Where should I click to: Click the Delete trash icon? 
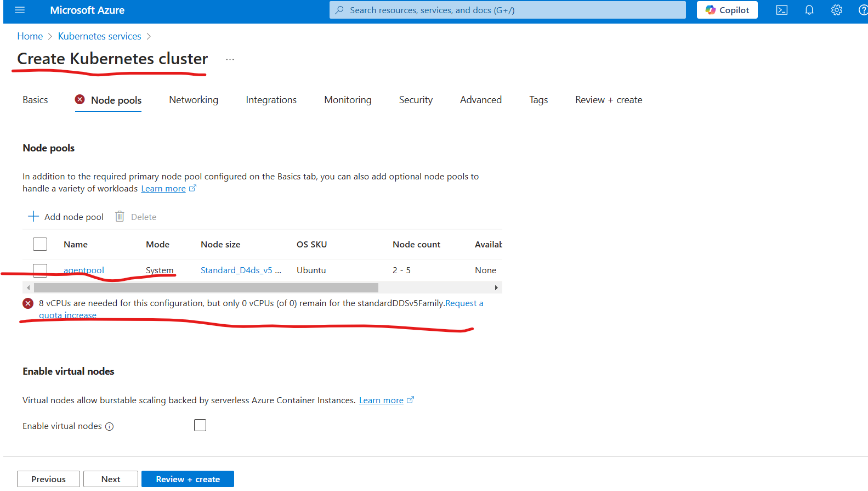[x=120, y=217]
